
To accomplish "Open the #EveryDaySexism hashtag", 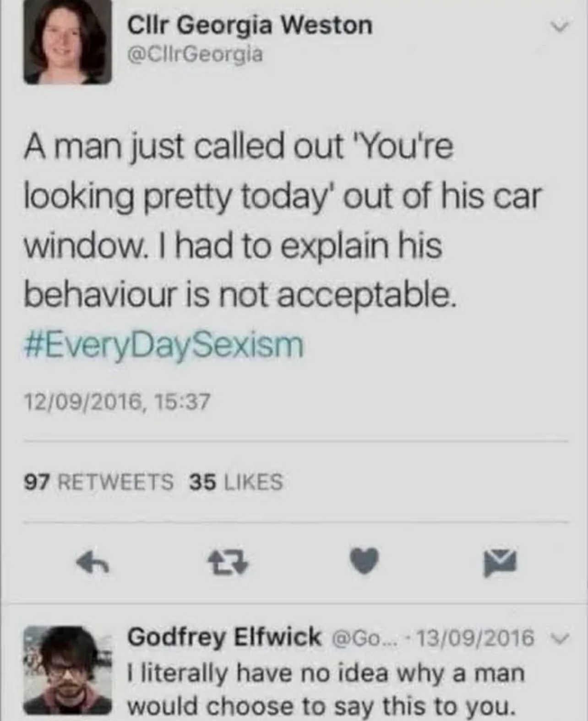I will coord(163,344).
